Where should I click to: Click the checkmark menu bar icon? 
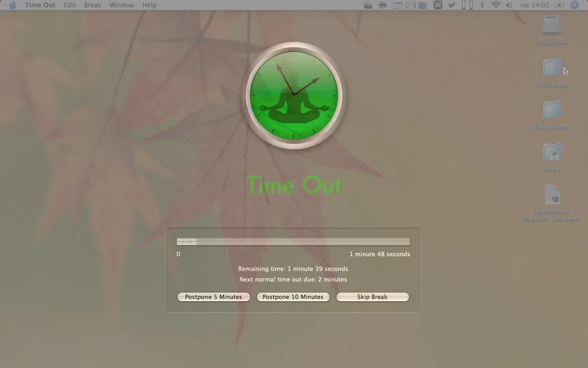(x=452, y=5)
